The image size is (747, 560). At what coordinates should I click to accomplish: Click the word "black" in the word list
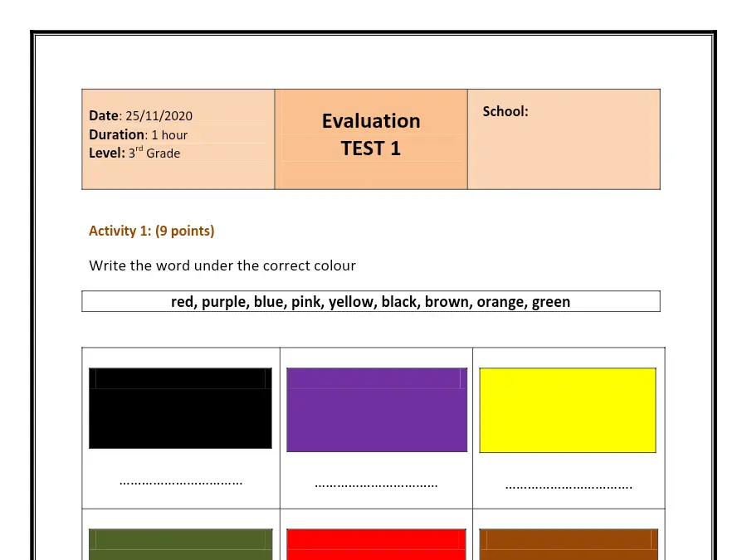401,302
